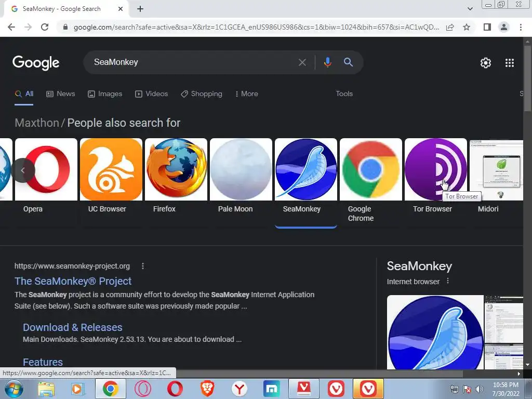Bookmark this page with the star icon
The height and width of the screenshot is (399, 532).
point(467,27)
